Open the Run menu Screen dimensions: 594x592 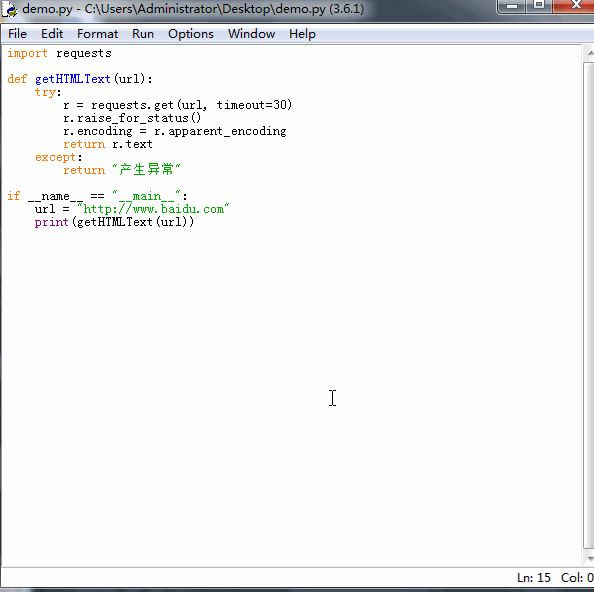(143, 34)
